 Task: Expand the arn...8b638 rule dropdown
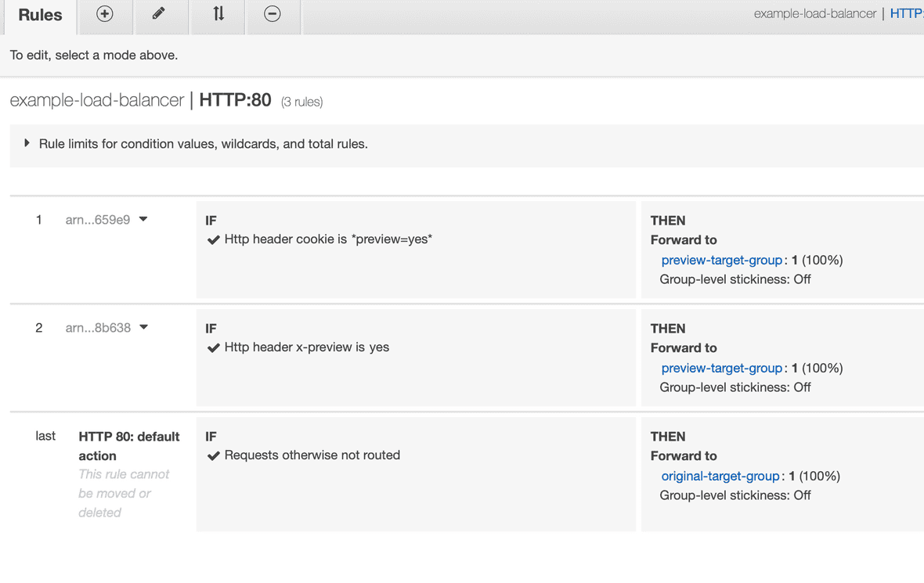(143, 327)
